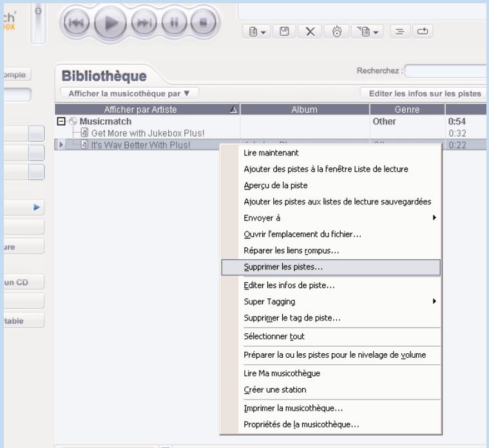Image resolution: width=489 pixels, height=448 pixels.
Task: Pause the playback
Action: click(175, 23)
